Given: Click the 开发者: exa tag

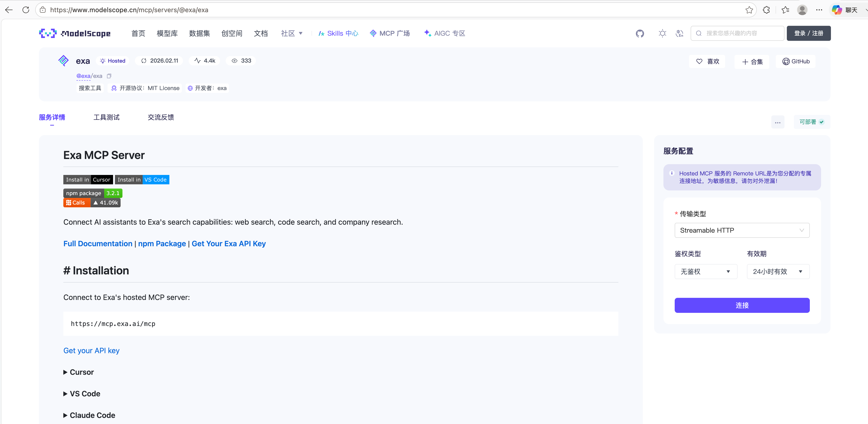Looking at the screenshot, I should click(x=207, y=88).
